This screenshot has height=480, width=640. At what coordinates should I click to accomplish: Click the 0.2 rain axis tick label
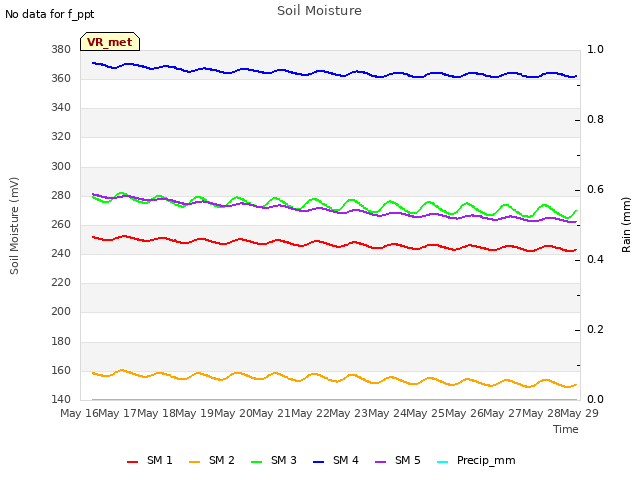pyautogui.click(x=595, y=329)
